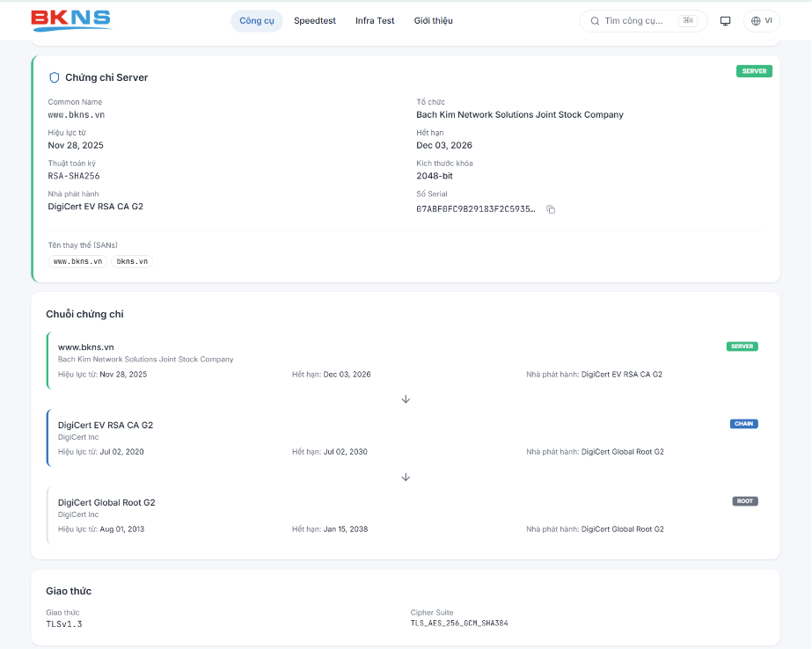
Task: Click intermediate validity start Jul 02, 2020
Action: pyautogui.click(x=121, y=452)
